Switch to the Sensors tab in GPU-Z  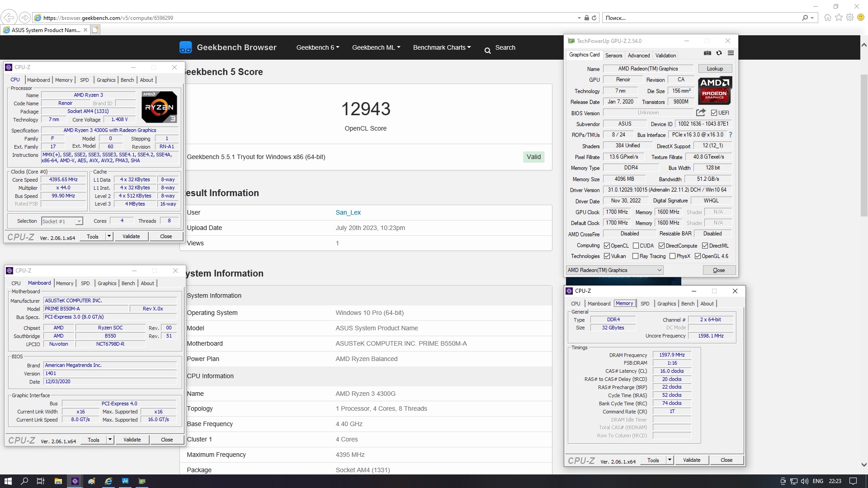[613, 56]
